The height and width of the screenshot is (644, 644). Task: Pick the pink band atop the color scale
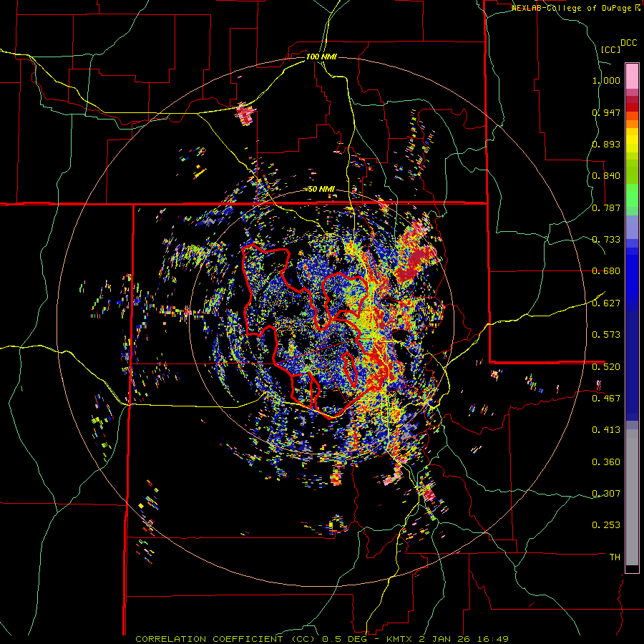[632, 77]
